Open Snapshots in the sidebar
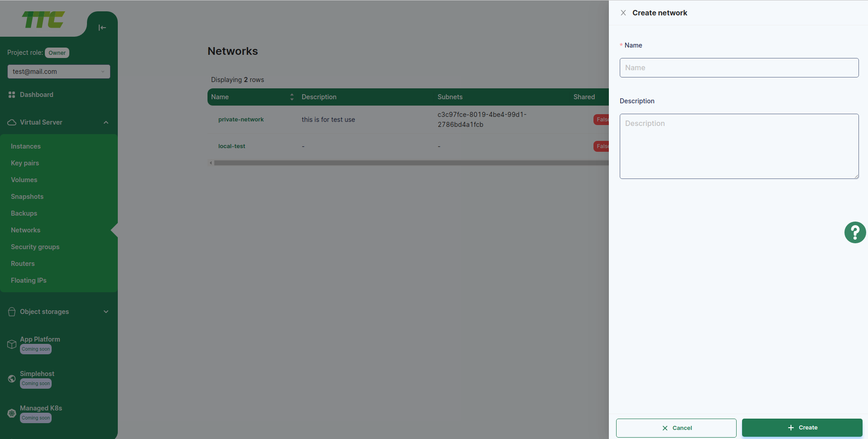Viewport: 868px width, 439px height. click(x=27, y=197)
